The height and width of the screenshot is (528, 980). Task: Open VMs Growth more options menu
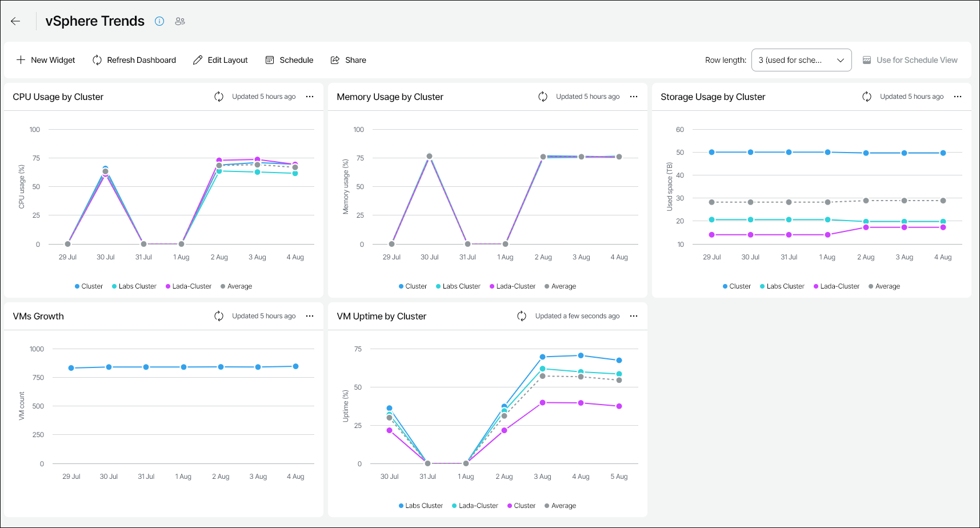[x=310, y=316]
